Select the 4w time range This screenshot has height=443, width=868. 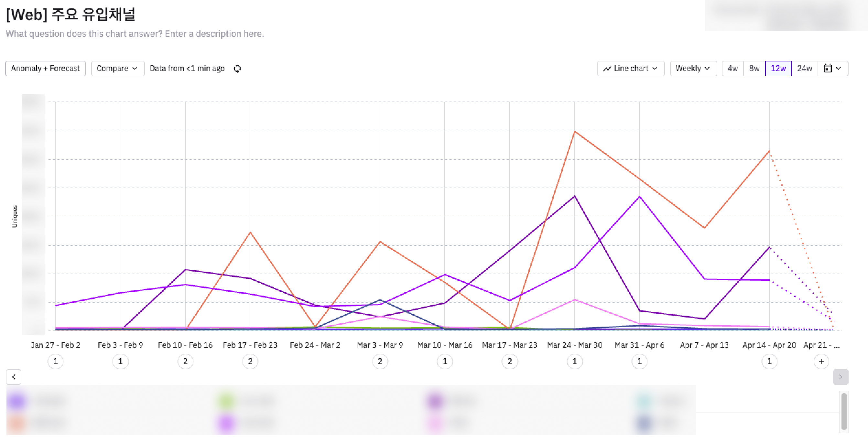pyautogui.click(x=732, y=69)
